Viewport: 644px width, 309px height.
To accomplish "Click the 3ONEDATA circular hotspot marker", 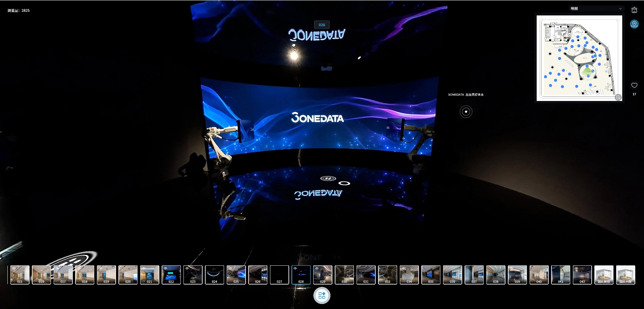I will point(466,112).
